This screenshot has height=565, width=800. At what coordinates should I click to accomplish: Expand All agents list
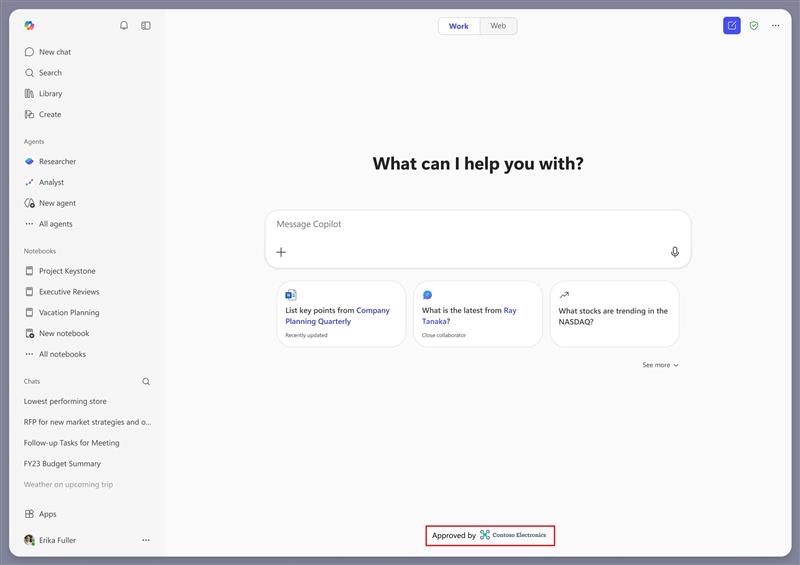pyautogui.click(x=55, y=224)
